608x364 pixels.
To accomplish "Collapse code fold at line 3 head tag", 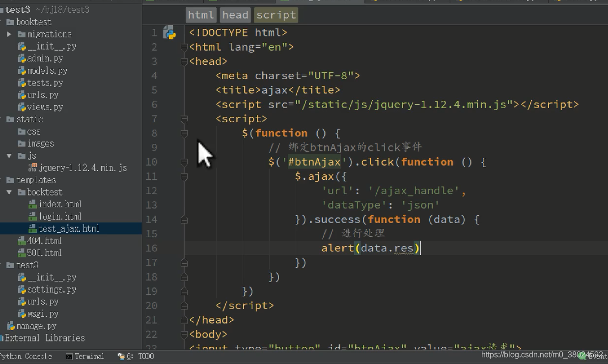I will coord(184,61).
